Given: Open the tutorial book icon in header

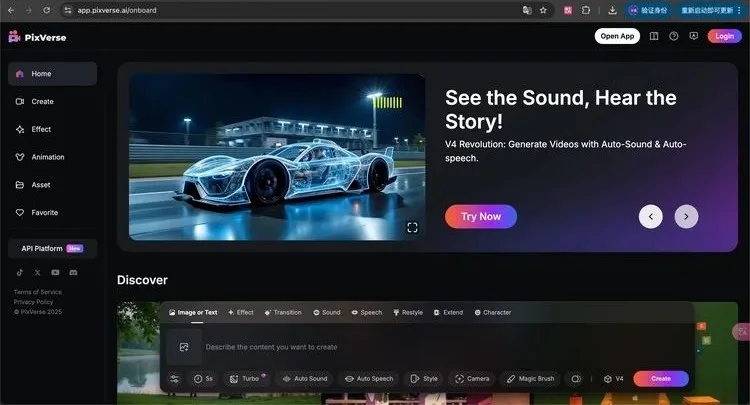Looking at the screenshot, I should point(654,36).
